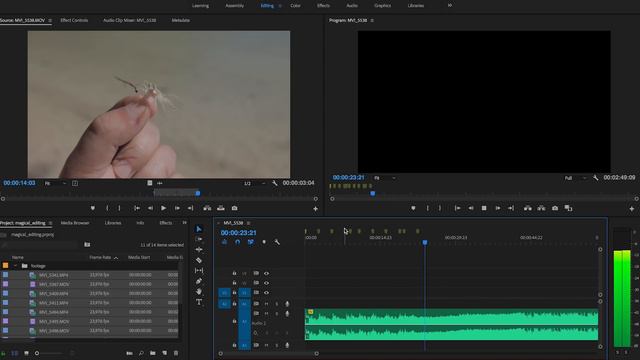Open Program monitor button editor plus
Viewport: 640px width, 360px height.
[632, 209]
